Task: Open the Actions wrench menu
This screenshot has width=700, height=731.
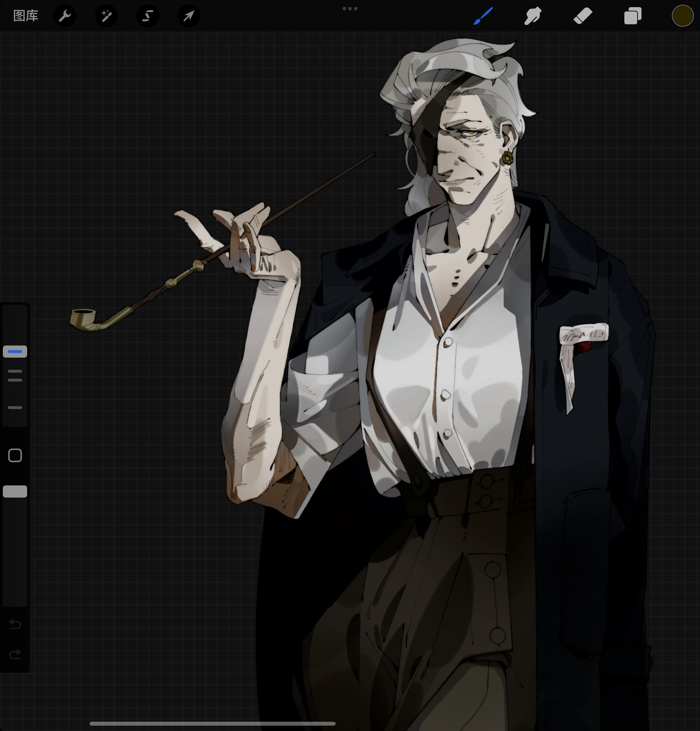Action: click(65, 16)
